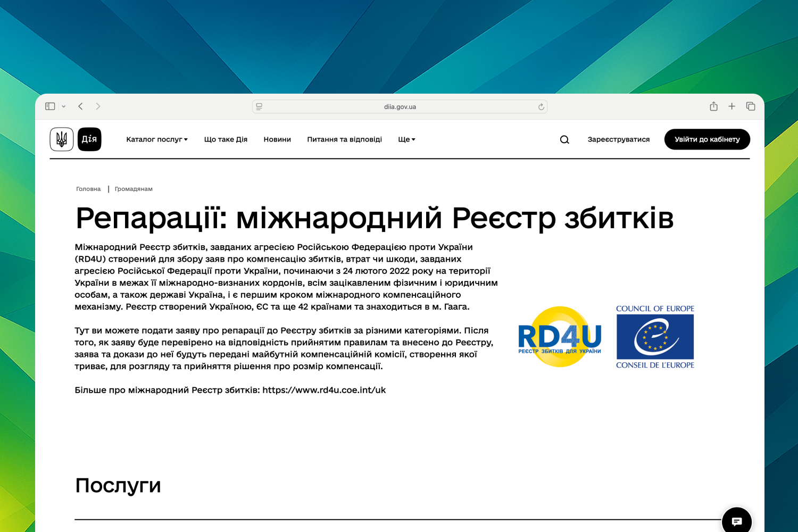Follow the Зареєструватися link
Image resolution: width=798 pixels, height=532 pixels.
619,139
